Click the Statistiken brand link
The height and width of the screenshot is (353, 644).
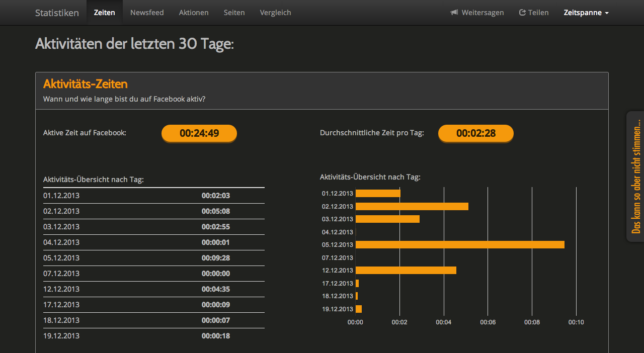57,13
